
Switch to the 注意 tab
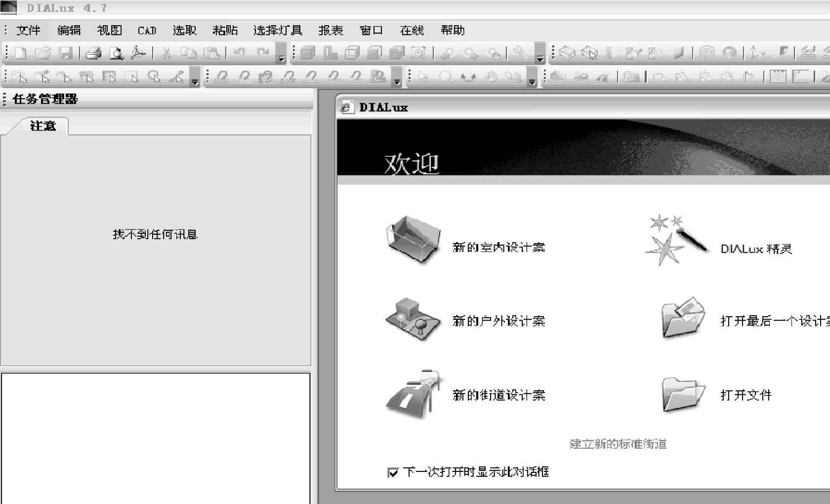pos(43,126)
